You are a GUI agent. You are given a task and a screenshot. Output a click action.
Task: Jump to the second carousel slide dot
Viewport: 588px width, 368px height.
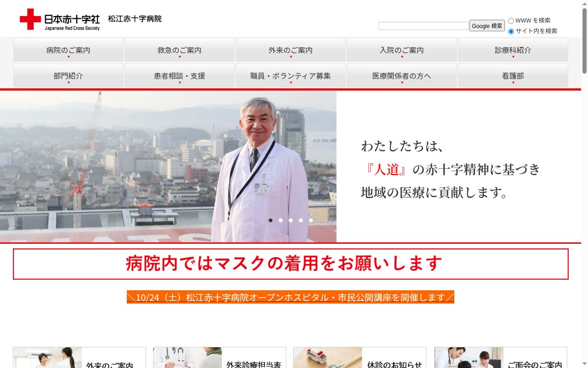click(x=281, y=220)
